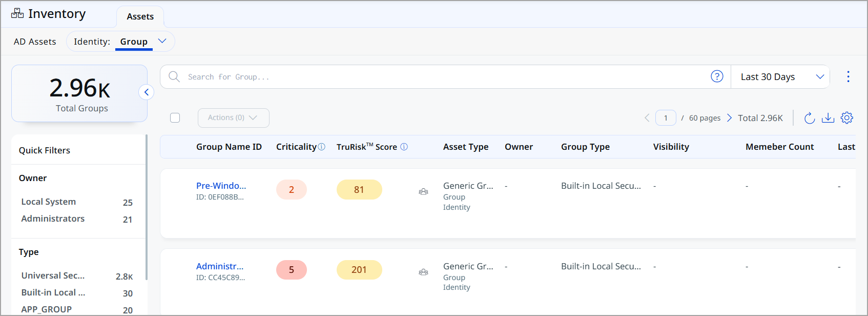The image size is (868, 316).
Task: Download the group list
Action: click(x=828, y=118)
